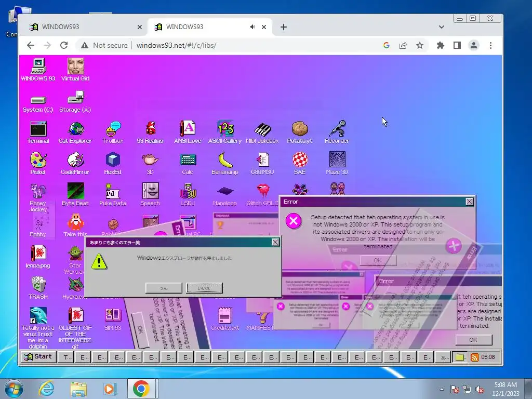The width and height of the screenshot is (532, 399).
Task: Reload the windows93.net page
Action: click(x=64, y=46)
